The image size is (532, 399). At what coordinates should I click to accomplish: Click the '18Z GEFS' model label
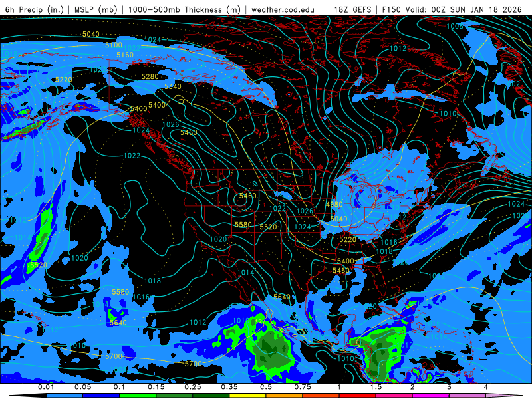point(352,9)
